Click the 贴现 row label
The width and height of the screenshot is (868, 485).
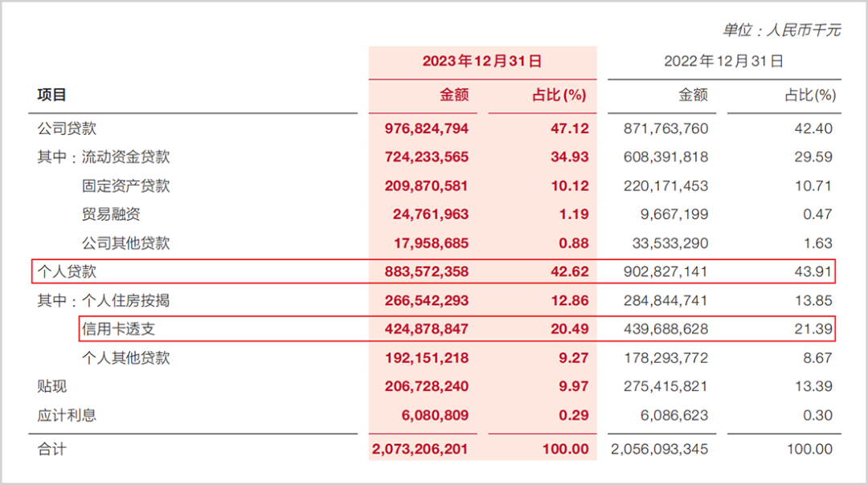click(x=52, y=386)
